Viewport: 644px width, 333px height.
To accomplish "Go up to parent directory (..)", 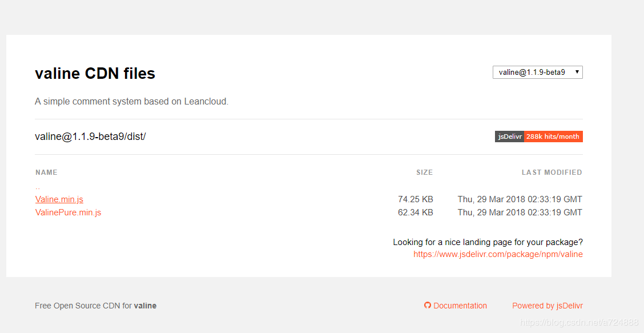I will tap(38, 187).
